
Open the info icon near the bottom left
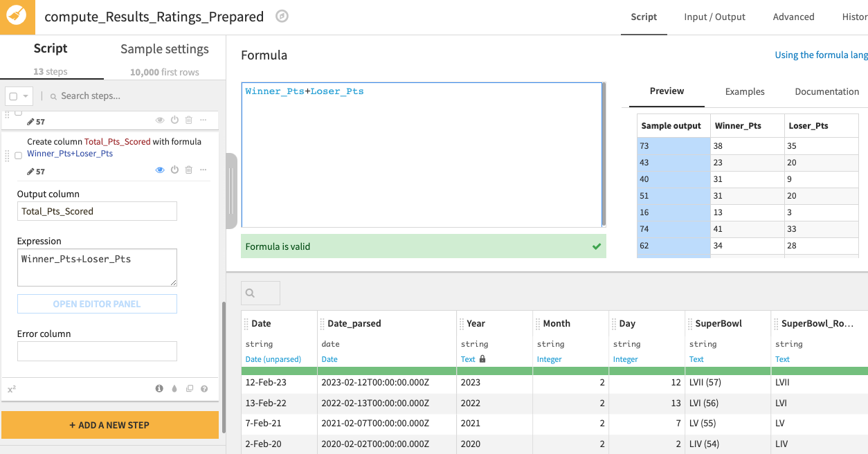point(159,389)
